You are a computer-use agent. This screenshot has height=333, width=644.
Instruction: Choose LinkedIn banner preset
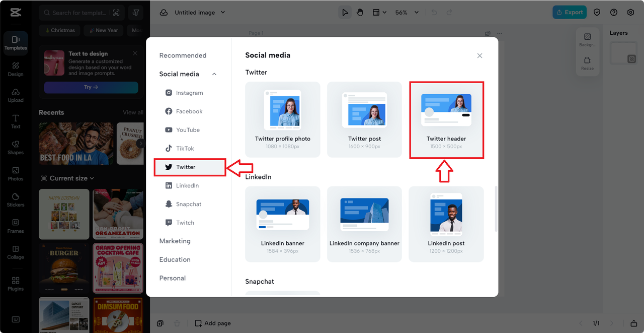point(283,224)
